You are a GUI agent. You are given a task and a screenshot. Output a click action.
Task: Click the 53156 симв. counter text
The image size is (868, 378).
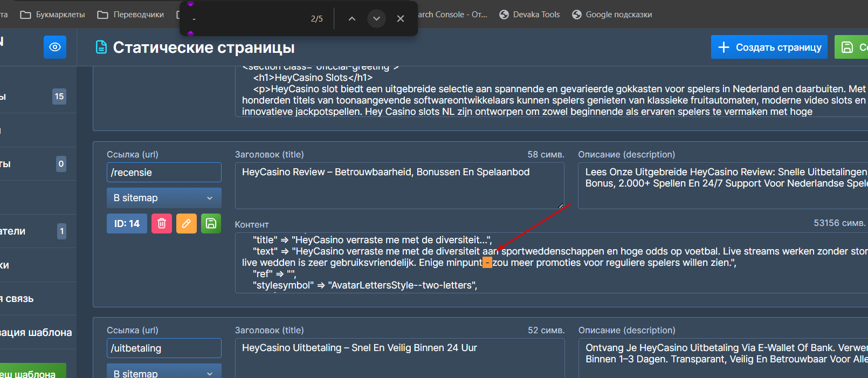click(839, 223)
